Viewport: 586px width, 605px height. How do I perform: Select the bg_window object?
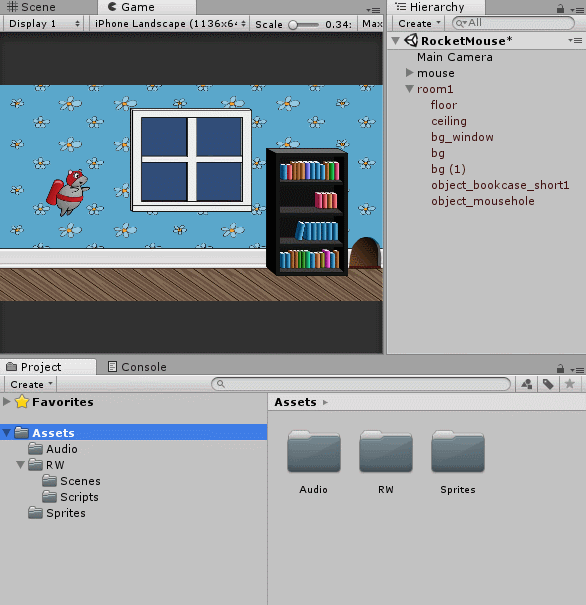[462, 137]
